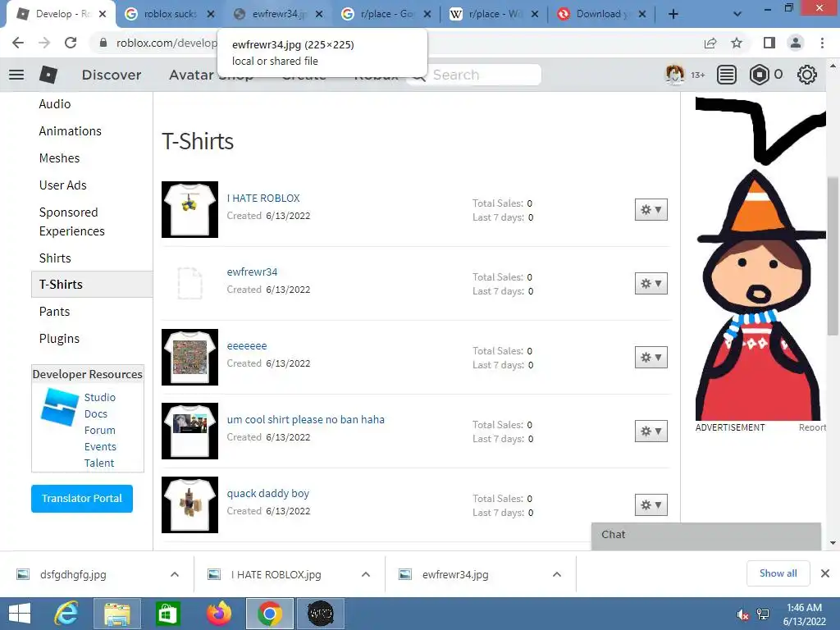Click the Chrome taskbar icon

pyautogui.click(x=269, y=614)
